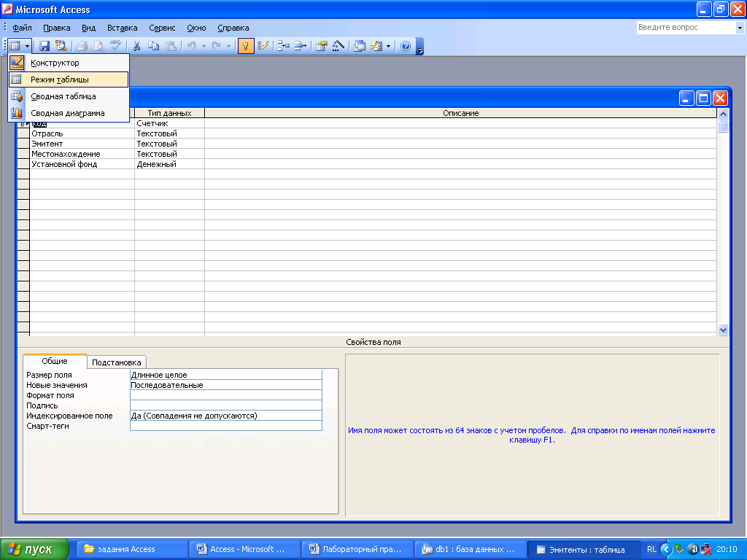
Task: Select the row selector for Отрасль
Action: [23, 134]
